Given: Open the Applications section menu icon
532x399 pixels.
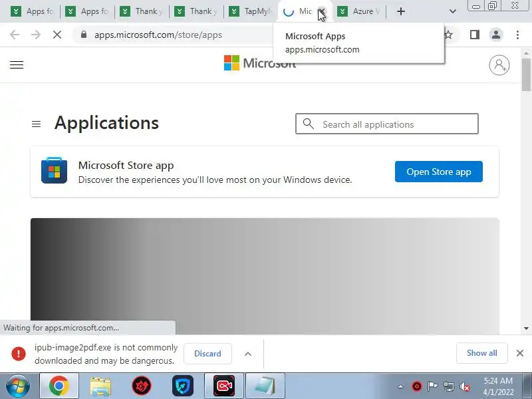Looking at the screenshot, I should (37, 124).
